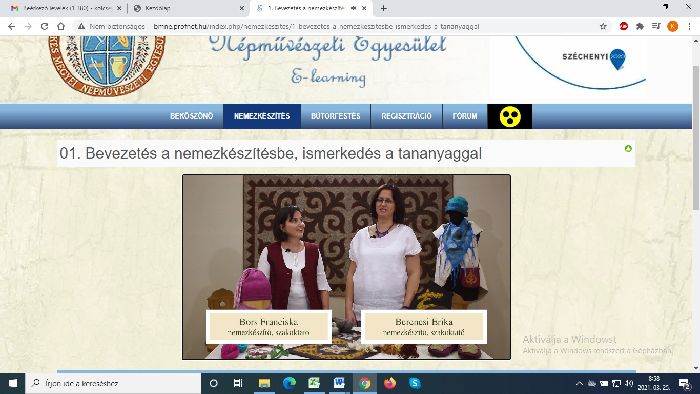
Task: Open the Regisztráció menu item
Action: coord(406,116)
